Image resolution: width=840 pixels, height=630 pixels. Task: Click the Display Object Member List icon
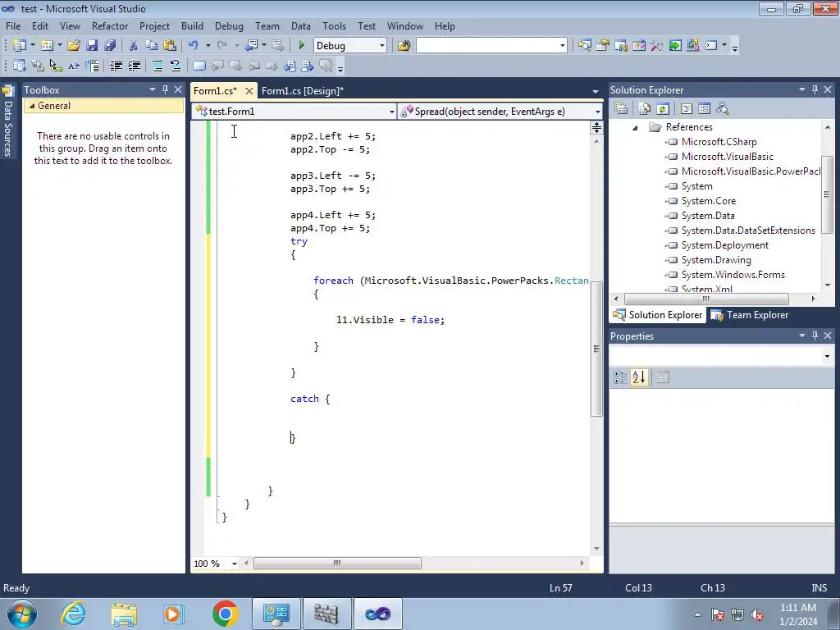20,66
